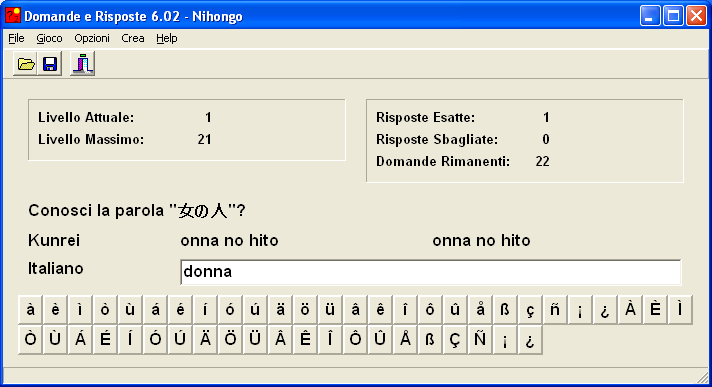Insert lowercase ä umlaut character button
The width and height of the screenshot is (712, 387).
280,310
